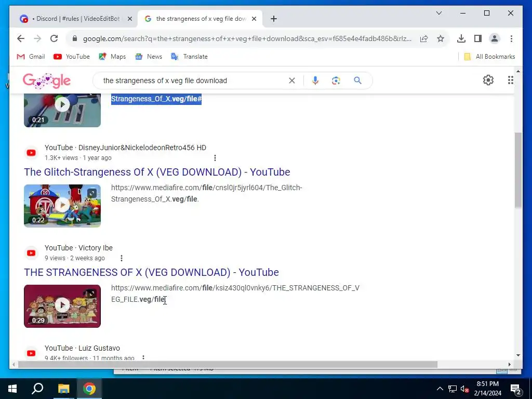The width and height of the screenshot is (532, 399).
Task: Open File Explorer from taskbar
Action: [63, 389]
